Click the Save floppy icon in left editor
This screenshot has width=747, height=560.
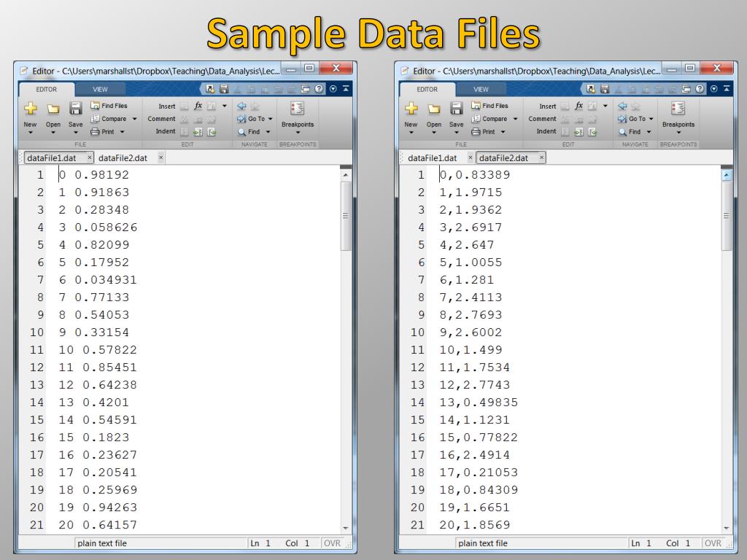pos(75,109)
